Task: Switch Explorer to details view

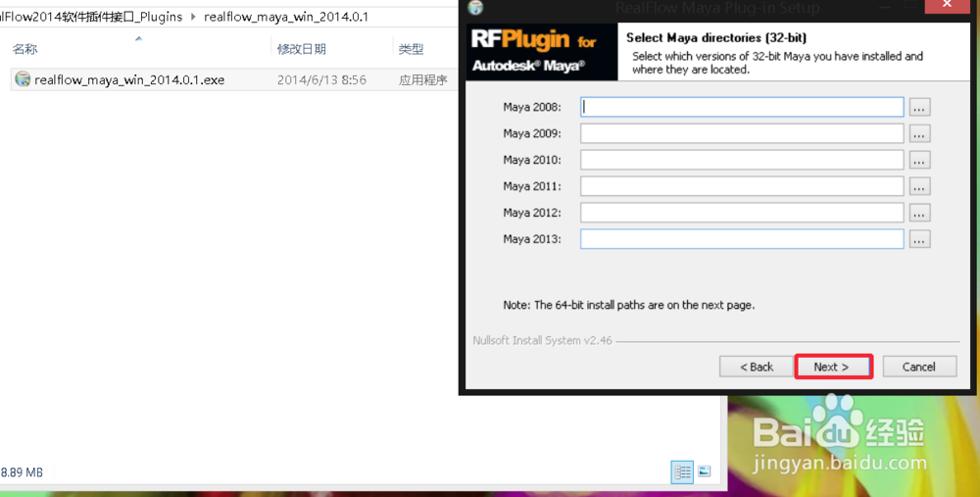Action: 682,472
